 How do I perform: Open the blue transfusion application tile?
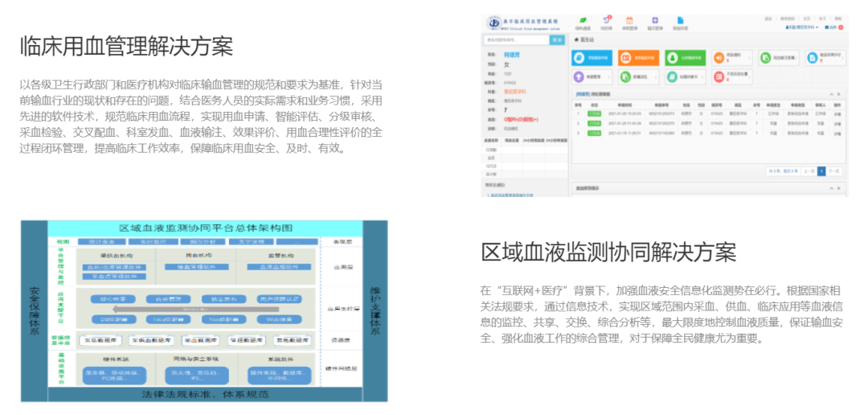(592, 58)
